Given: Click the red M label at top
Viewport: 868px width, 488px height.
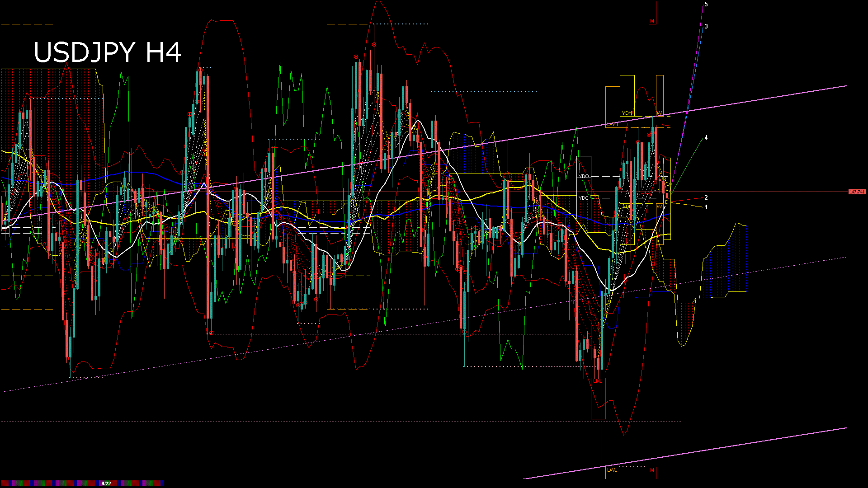Looking at the screenshot, I should pos(652,21).
